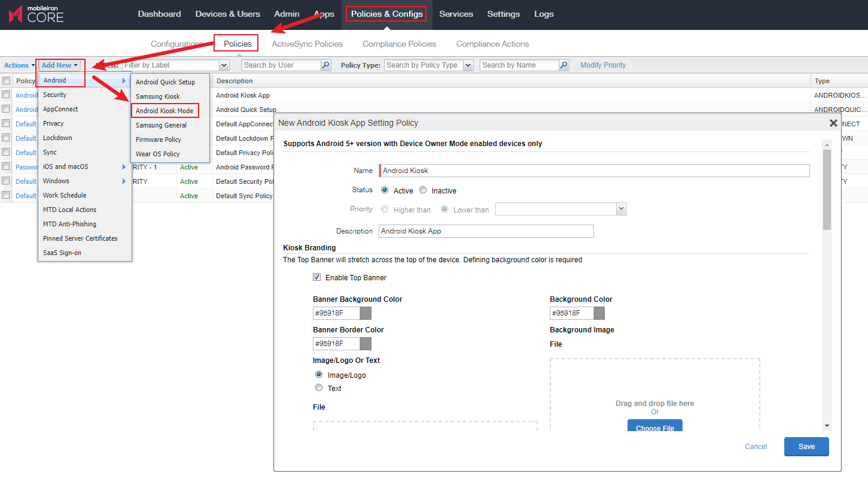The width and height of the screenshot is (868, 497).
Task: Switch to the Compliance Policies tab
Action: click(399, 44)
